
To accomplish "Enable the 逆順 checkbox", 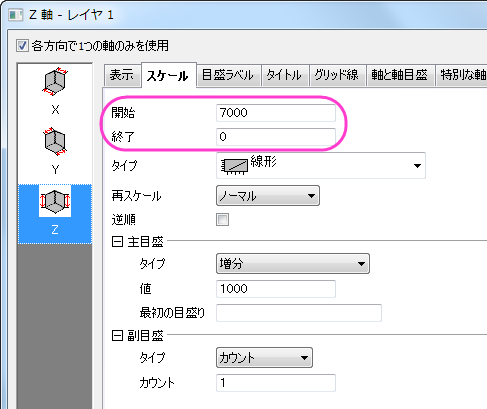I will pyautogui.click(x=222, y=220).
